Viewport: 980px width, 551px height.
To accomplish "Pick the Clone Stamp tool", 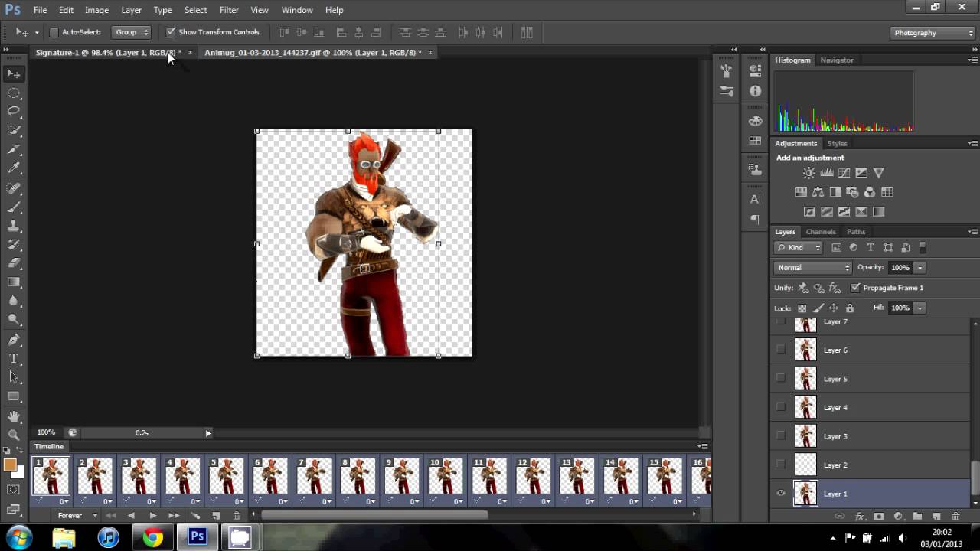I will (x=14, y=226).
